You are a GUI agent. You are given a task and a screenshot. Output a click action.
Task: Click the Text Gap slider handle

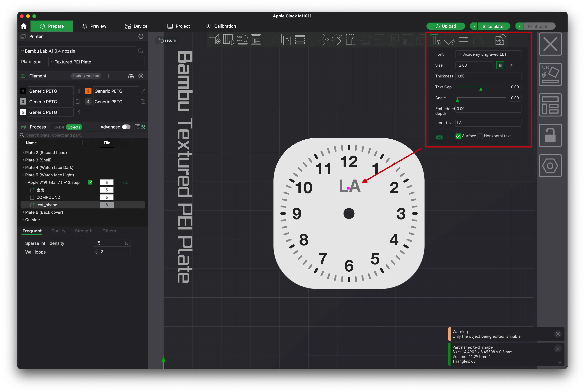pyautogui.click(x=480, y=89)
